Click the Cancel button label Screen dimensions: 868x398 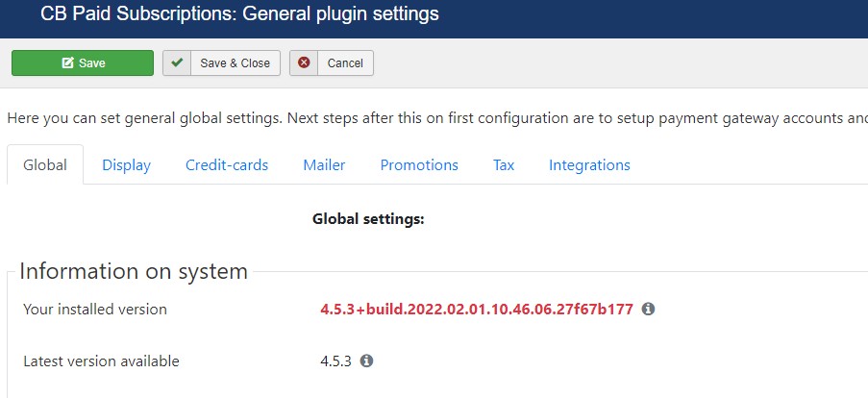(345, 63)
